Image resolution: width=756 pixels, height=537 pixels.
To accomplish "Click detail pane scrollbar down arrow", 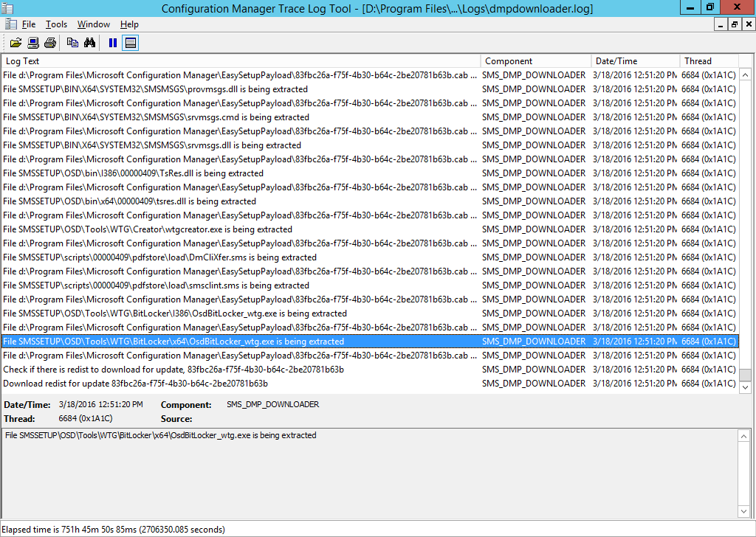I will coord(743,511).
